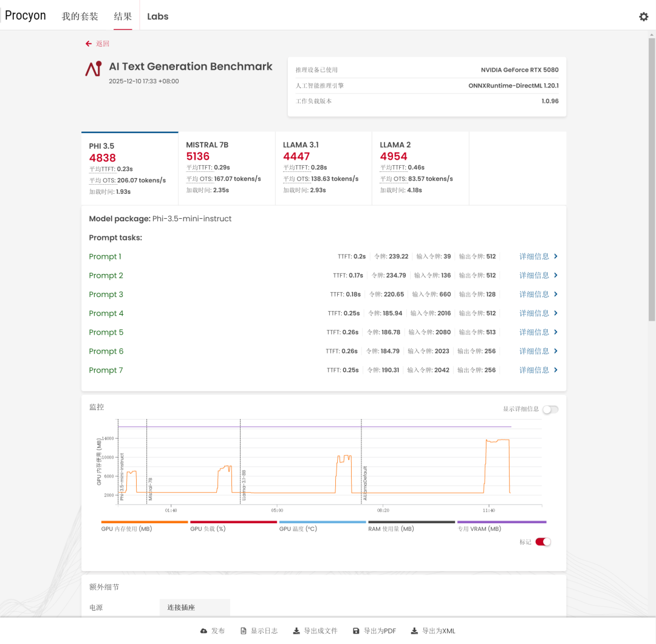
Task: Click the 发布 cloud upload icon
Action: (x=203, y=631)
